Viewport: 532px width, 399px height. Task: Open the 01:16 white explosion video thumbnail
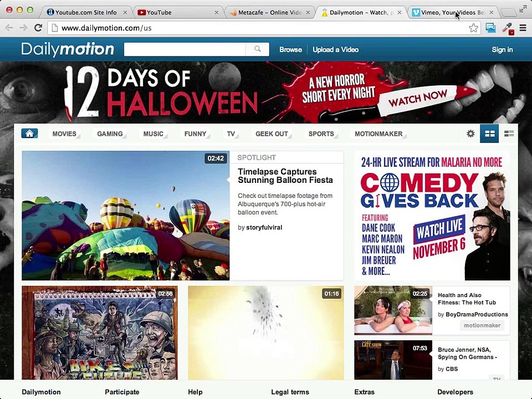tap(266, 332)
